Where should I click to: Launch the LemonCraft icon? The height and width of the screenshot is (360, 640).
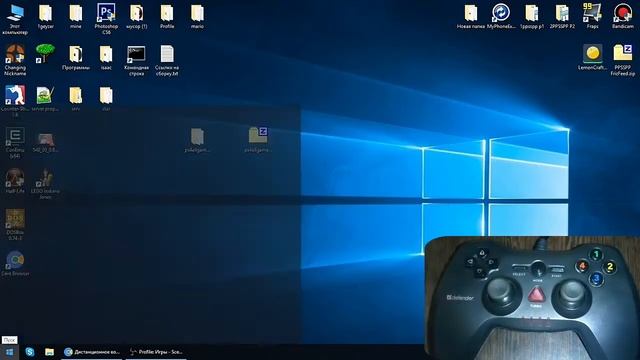[592, 58]
